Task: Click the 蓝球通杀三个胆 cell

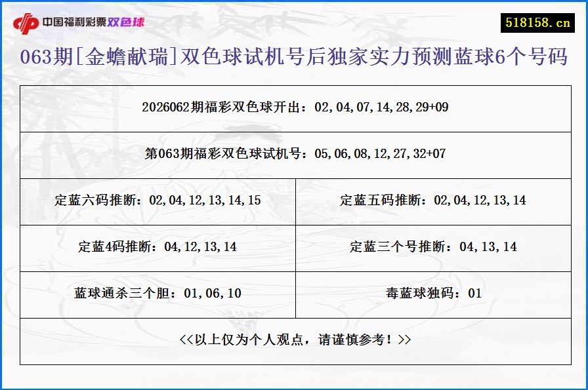Action: [158, 295]
